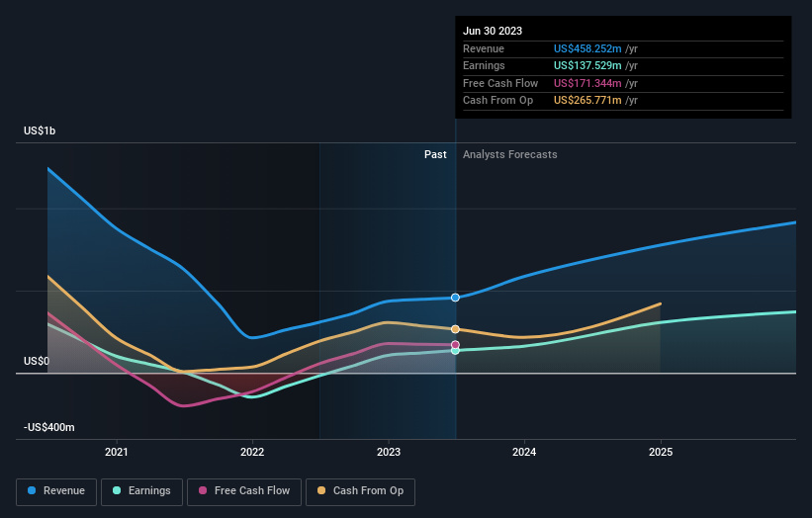Select the 2021 x-axis label
This screenshot has width=812, height=518.
pos(117,452)
